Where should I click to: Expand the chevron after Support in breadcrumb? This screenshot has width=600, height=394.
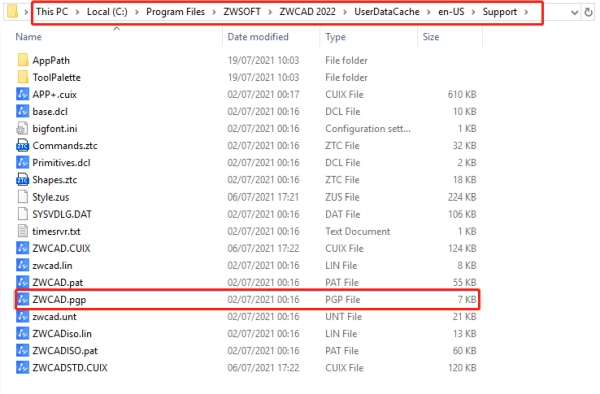[x=527, y=12]
